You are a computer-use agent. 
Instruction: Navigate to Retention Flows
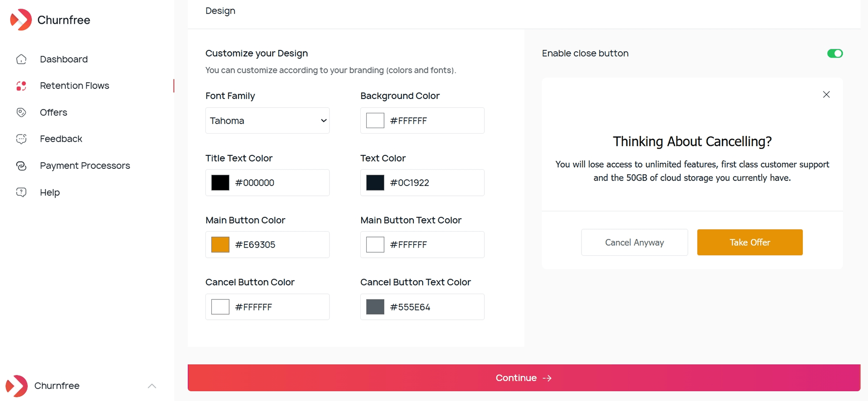click(x=74, y=86)
